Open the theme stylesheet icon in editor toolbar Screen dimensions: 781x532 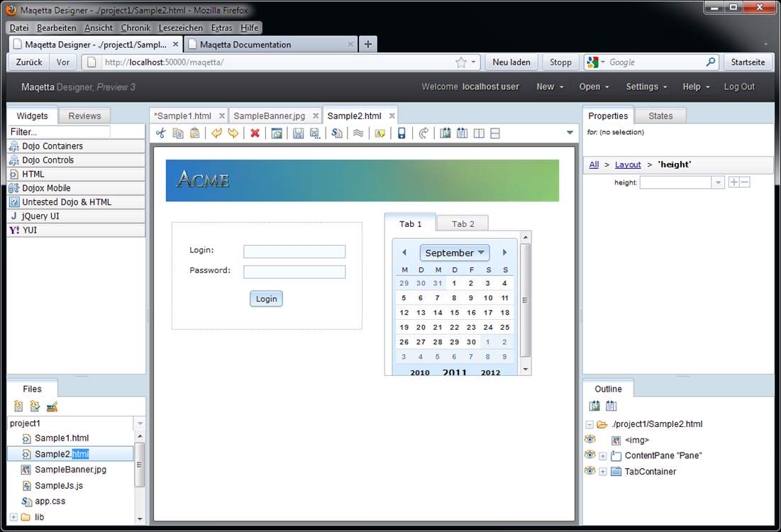[x=337, y=133]
